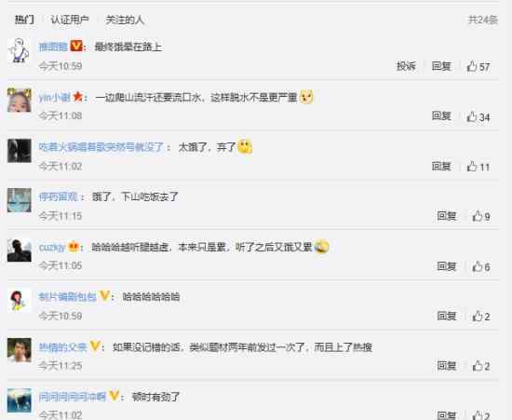Open the cartoon duck avatar of first commenter
512x420 pixels.
click(x=20, y=50)
